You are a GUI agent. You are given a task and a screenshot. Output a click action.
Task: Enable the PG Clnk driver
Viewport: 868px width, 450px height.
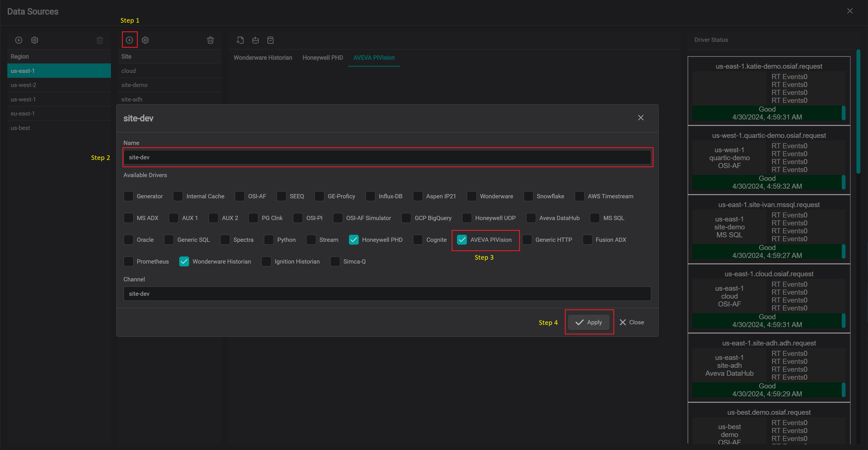(253, 218)
